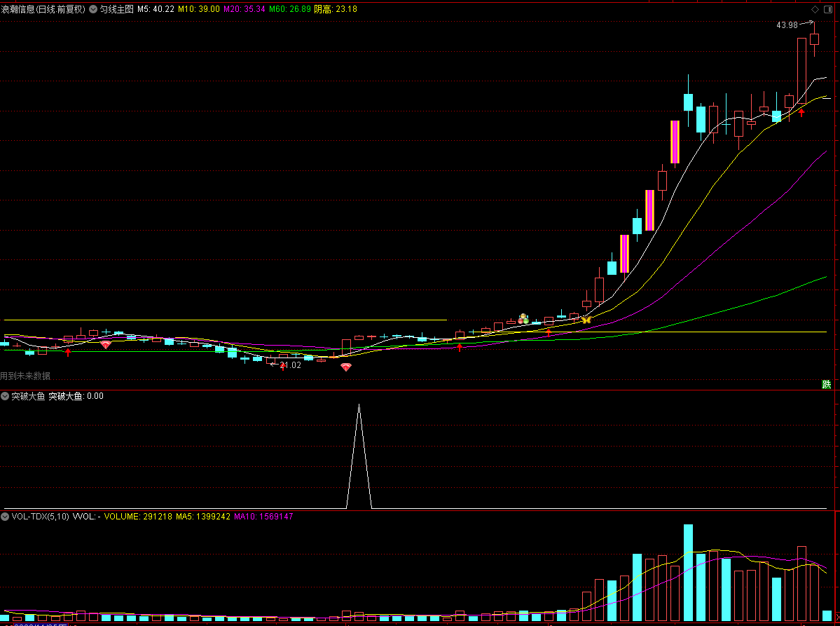
Task: Click the green 跌 badge icon
Action: coord(827,384)
